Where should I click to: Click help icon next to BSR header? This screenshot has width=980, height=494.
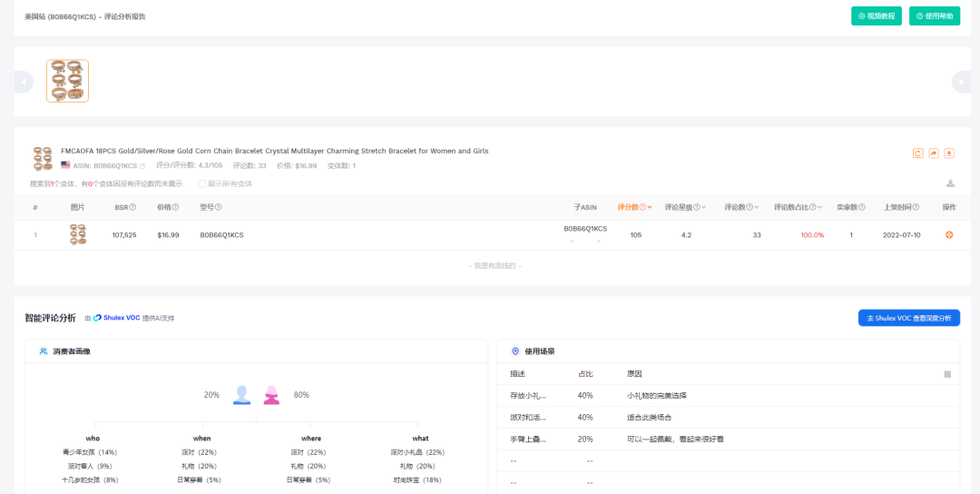click(x=133, y=207)
